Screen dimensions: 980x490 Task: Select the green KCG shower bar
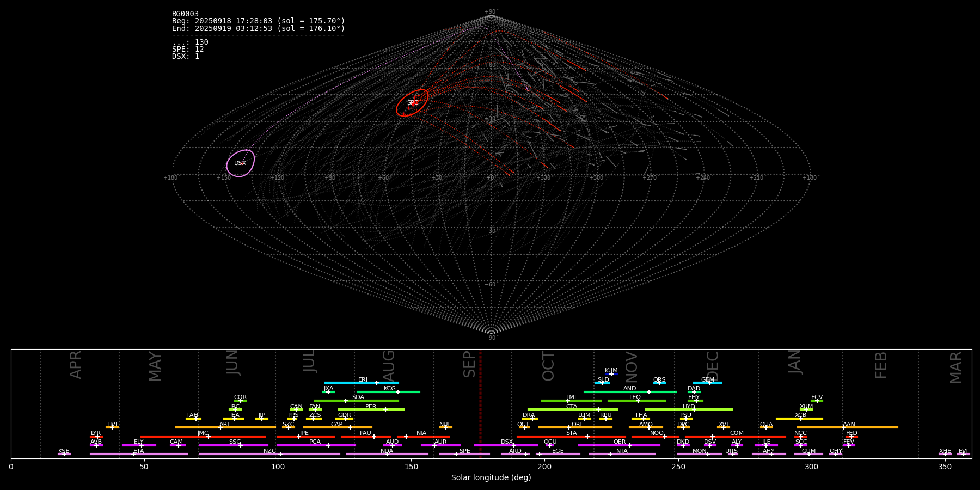[x=388, y=391]
